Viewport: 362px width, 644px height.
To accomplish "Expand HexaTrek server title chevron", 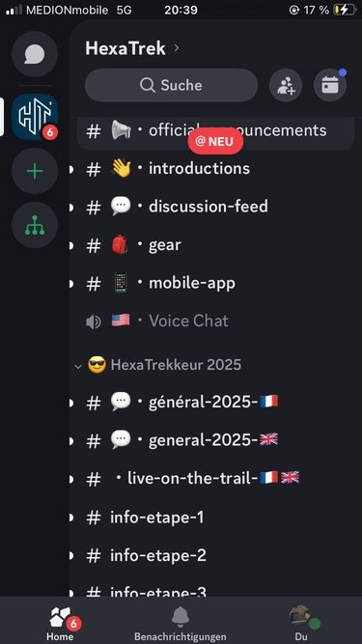I will pos(177,48).
